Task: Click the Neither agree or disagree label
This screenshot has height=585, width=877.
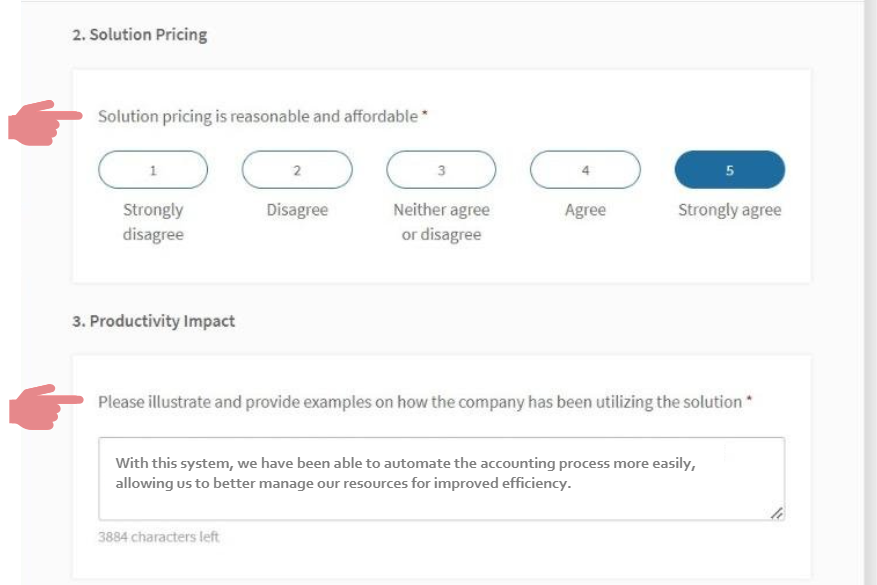Action: pos(441,222)
